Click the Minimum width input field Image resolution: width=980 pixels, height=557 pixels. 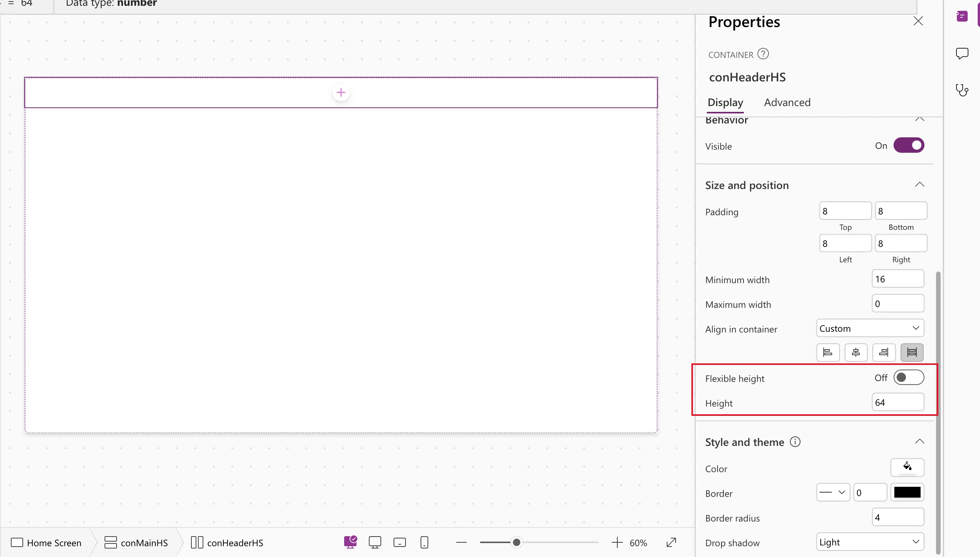[898, 279]
